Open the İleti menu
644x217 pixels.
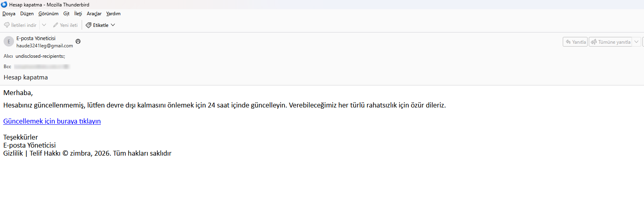click(x=78, y=14)
